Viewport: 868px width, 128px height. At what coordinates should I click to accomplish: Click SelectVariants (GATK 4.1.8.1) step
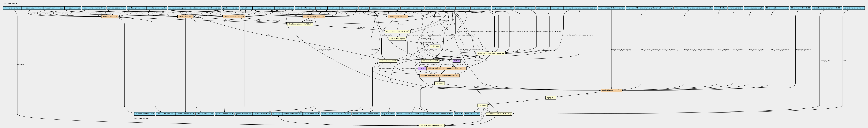click(x=499, y=114)
